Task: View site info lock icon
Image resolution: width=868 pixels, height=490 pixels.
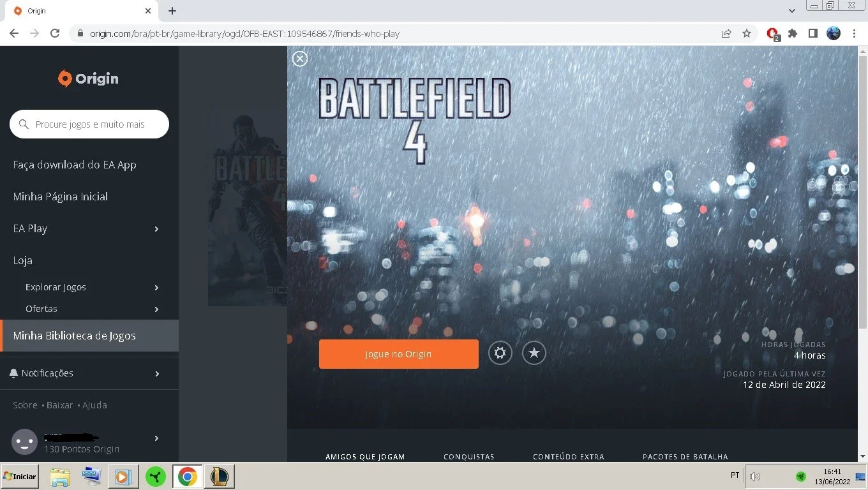Action: (x=80, y=34)
